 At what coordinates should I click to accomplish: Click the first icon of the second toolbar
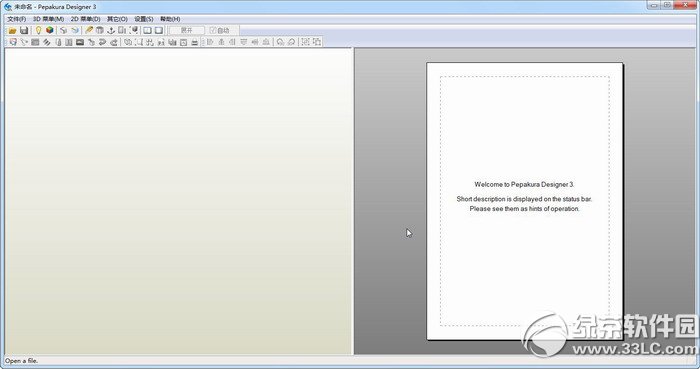click(13, 42)
